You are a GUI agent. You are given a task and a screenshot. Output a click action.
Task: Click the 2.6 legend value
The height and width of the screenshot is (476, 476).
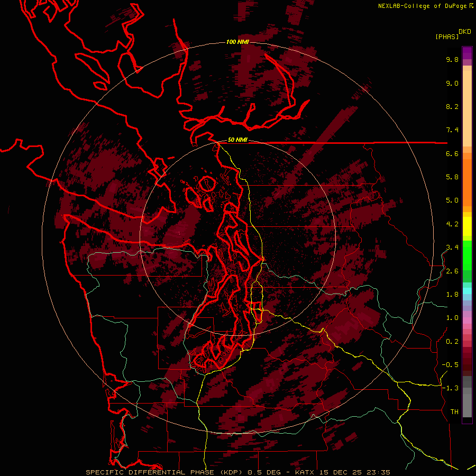tap(452, 271)
